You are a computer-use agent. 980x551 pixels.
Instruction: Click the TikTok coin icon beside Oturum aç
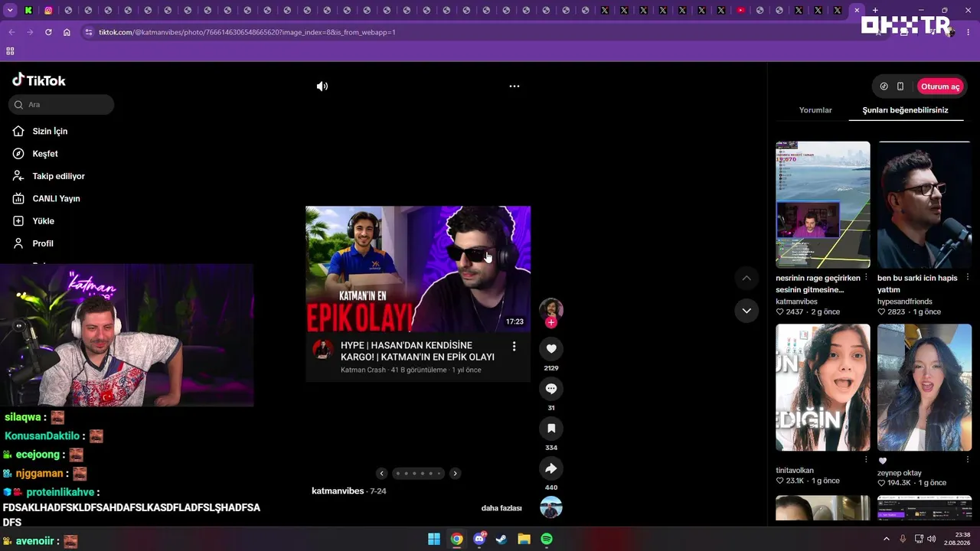[884, 86]
